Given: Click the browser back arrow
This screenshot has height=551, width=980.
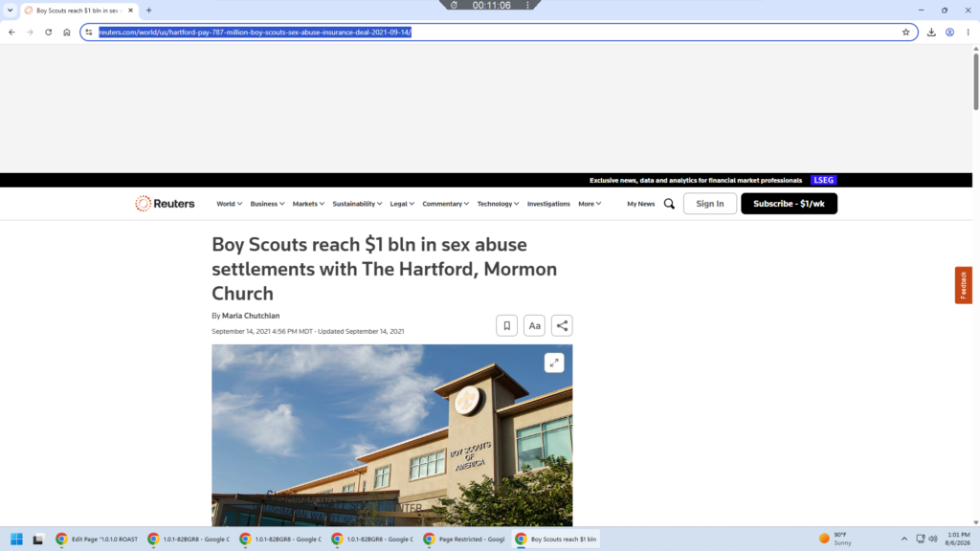Looking at the screenshot, I should [x=11, y=32].
